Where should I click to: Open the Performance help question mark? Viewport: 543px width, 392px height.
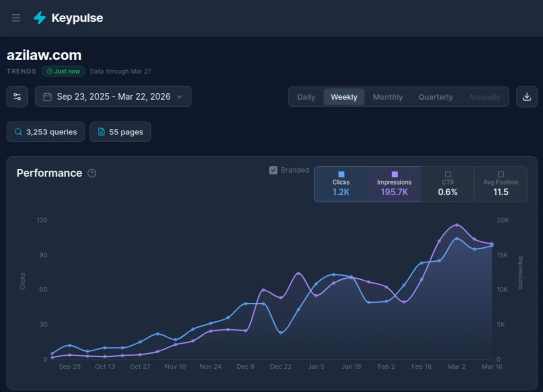tap(92, 173)
